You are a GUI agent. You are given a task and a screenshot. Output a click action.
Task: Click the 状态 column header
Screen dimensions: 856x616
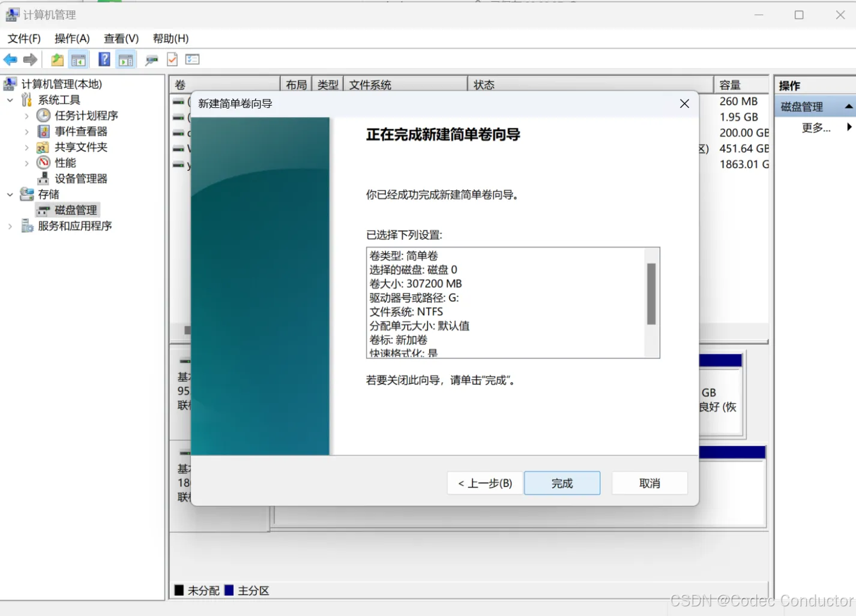590,85
